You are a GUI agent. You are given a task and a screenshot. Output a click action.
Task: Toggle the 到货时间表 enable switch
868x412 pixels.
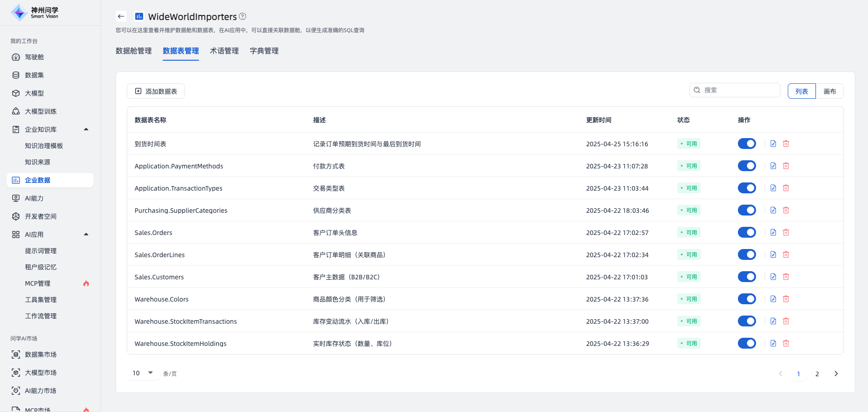coord(747,144)
